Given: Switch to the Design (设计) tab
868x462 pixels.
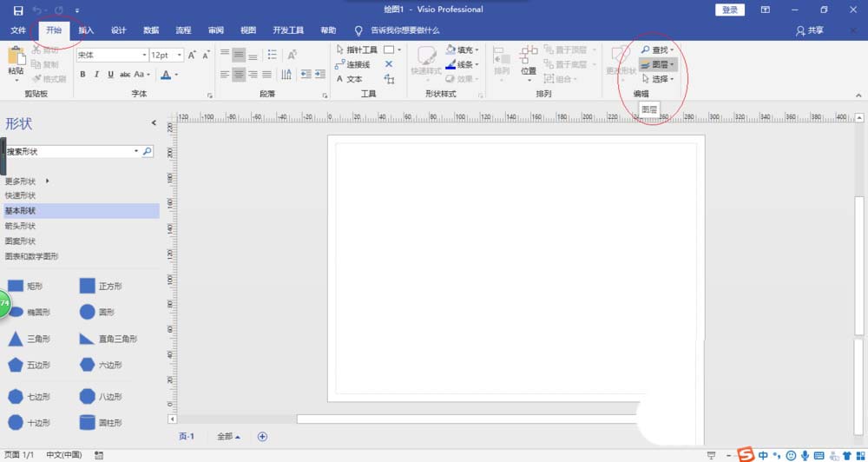Looking at the screenshot, I should 118,30.
